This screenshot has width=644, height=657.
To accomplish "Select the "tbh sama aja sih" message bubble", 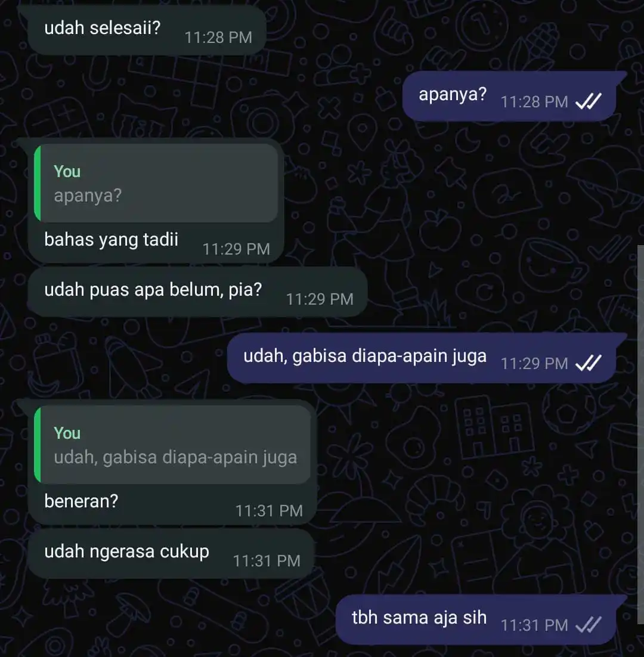I will [x=476, y=619].
